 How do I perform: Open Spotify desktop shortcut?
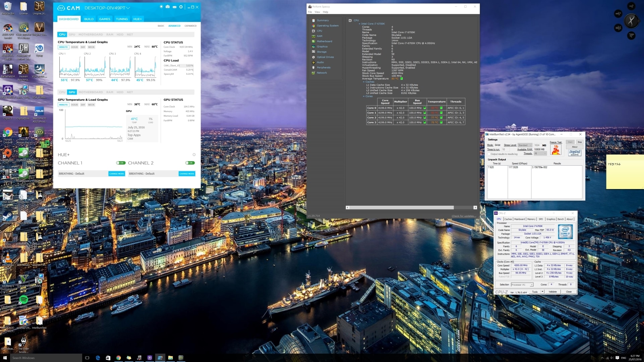[x=23, y=301]
